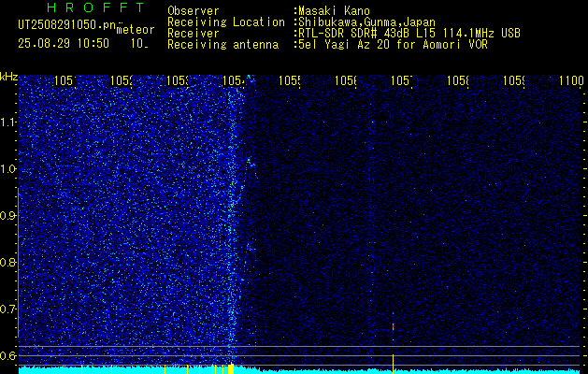Select antenna text 5el Yagi Az 20 for Aomori VOR
This screenshot has height=374, width=588.
point(393,45)
